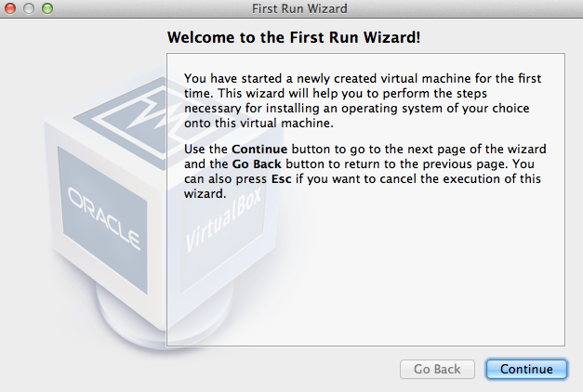Click the First Run Wizard title bar text

(299, 9)
